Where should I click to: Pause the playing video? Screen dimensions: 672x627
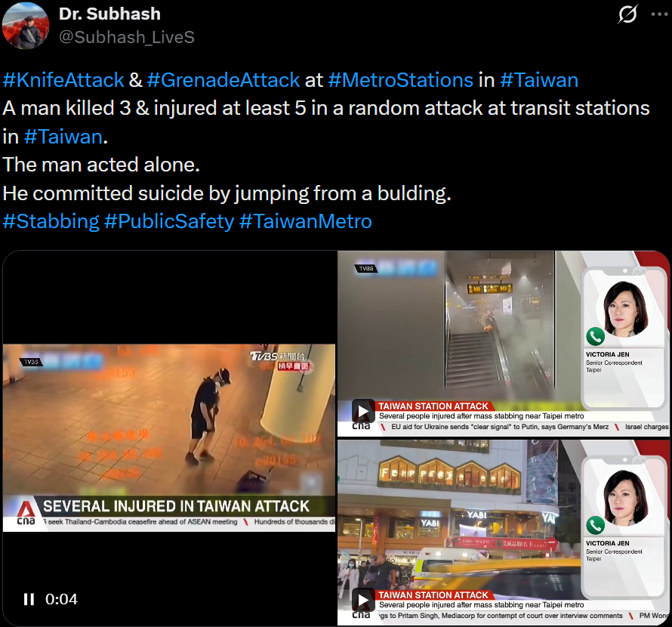tap(29, 599)
